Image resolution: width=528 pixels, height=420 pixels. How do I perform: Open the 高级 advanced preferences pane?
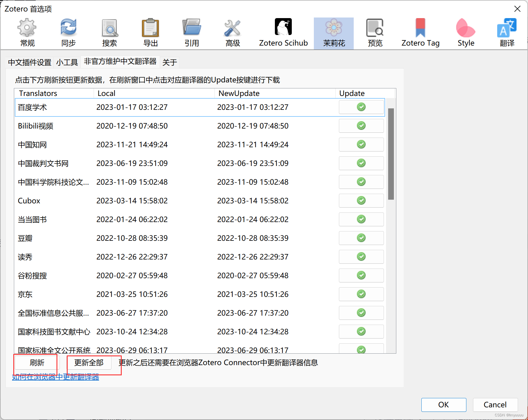[x=233, y=33]
